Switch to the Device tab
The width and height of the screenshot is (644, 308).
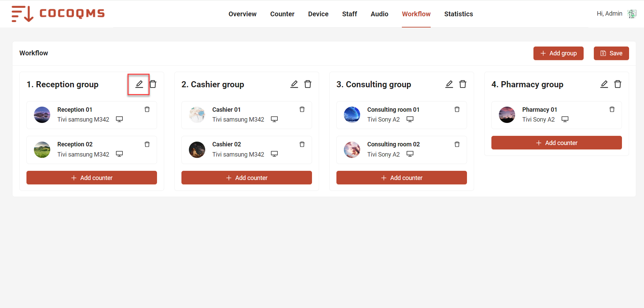(318, 14)
